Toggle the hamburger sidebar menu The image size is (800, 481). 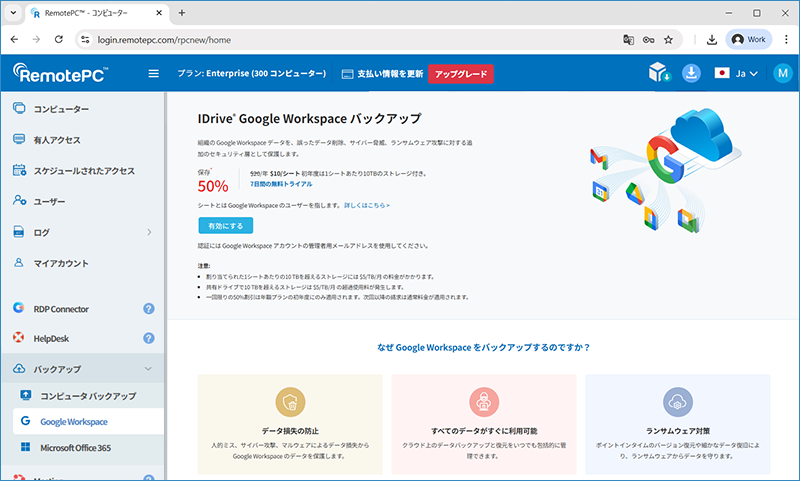(x=154, y=73)
